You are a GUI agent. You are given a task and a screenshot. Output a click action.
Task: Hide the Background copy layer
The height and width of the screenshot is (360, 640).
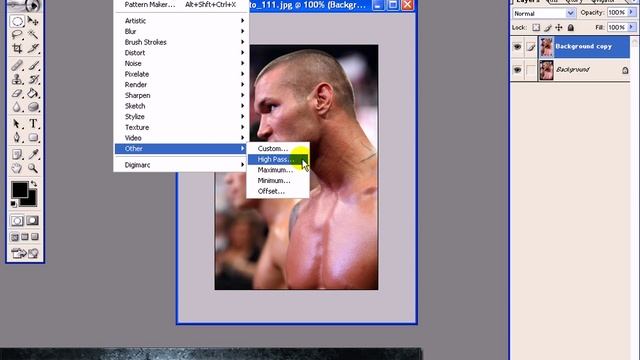518,47
